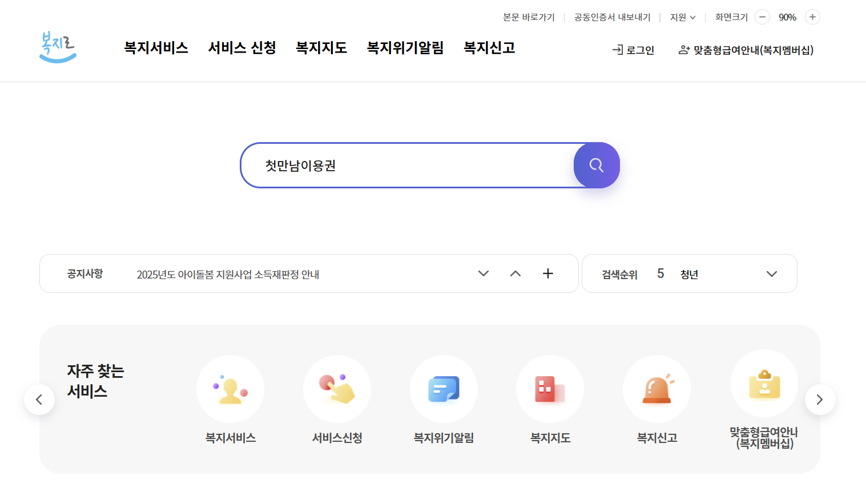Viewport: 866px width, 504px height.
Task: Expand the 공지사항 notice with its chevron
Action: (483, 273)
